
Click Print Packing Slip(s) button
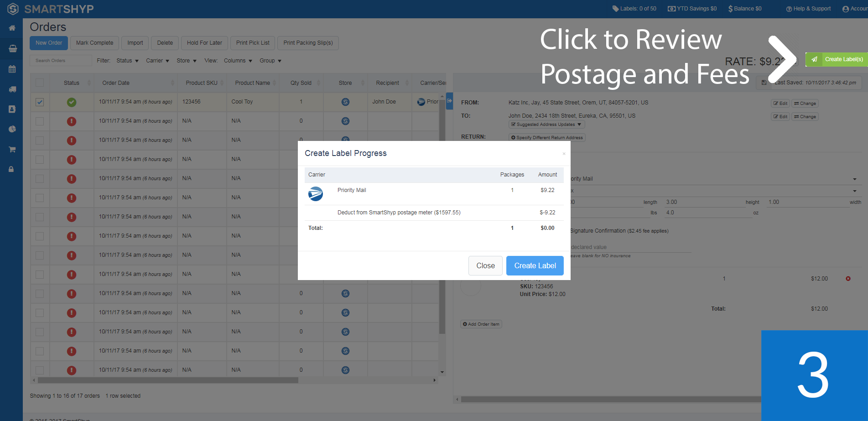point(308,43)
